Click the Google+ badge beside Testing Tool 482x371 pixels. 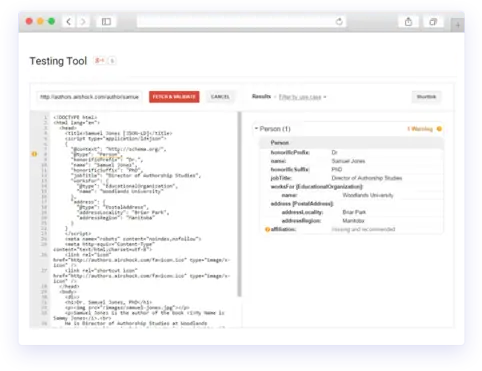100,61
